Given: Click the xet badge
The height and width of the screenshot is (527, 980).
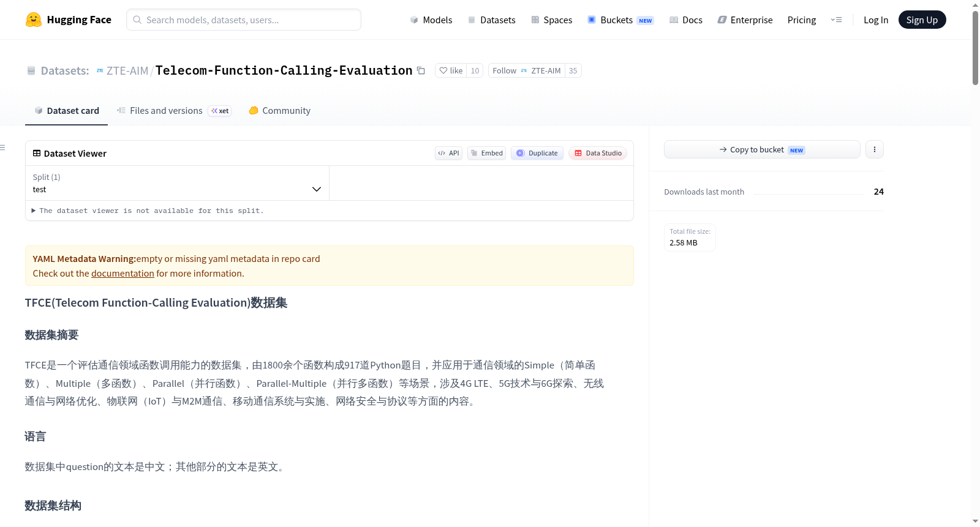Looking at the screenshot, I should pyautogui.click(x=220, y=111).
